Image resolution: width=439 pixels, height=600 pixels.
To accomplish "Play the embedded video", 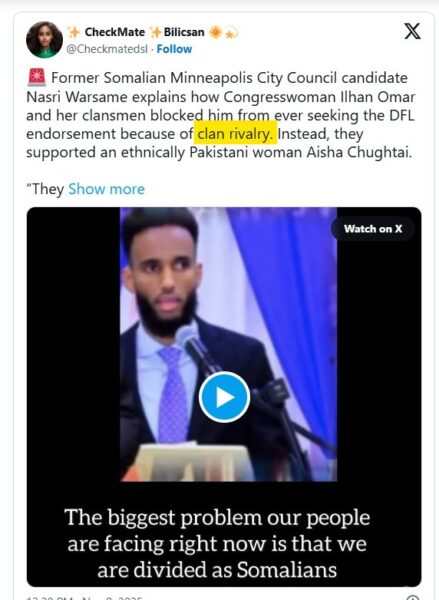I will (x=224, y=397).
